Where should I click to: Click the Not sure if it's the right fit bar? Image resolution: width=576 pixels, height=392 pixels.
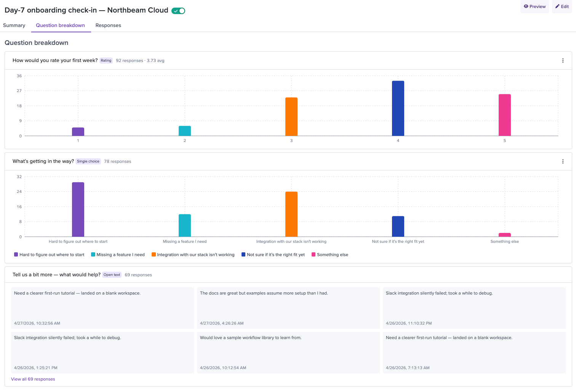click(x=398, y=226)
